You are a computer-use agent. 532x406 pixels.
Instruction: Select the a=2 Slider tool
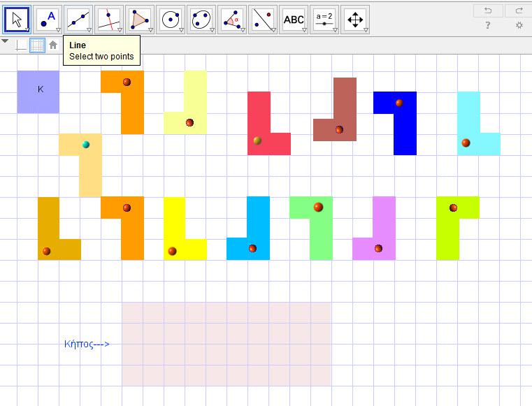pos(324,20)
